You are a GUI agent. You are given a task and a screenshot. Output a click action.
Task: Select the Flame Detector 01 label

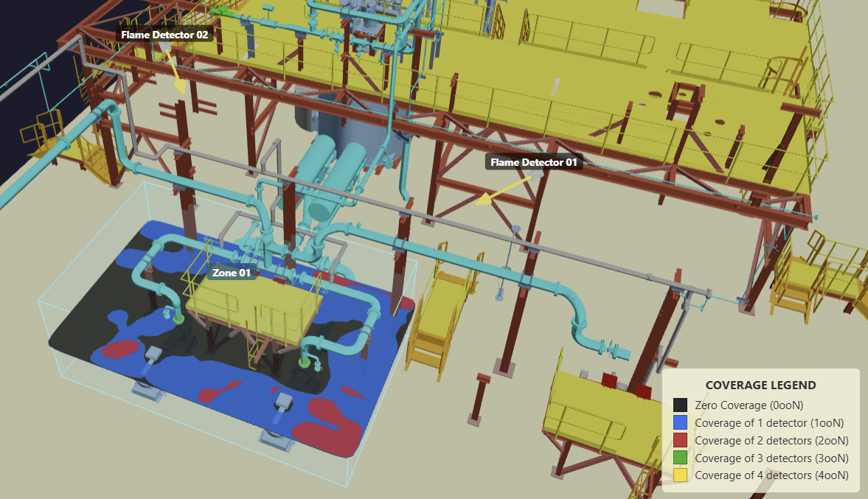(x=532, y=162)
